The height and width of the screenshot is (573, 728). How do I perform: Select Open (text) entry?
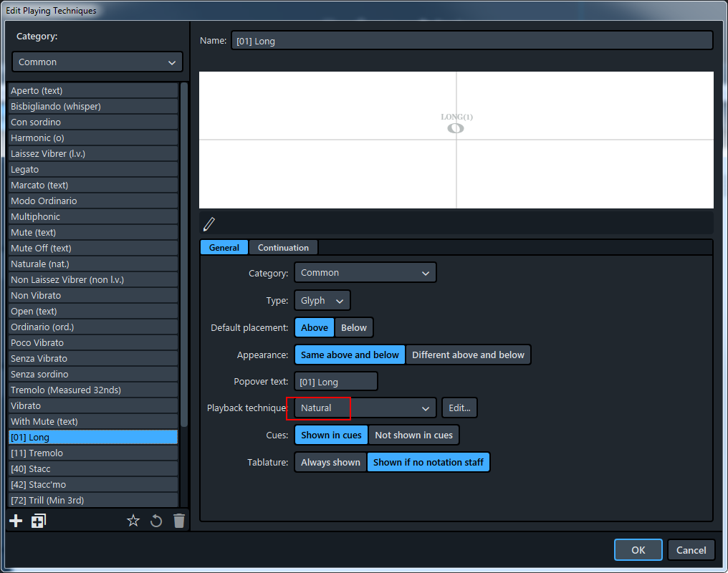coord(93,312)
